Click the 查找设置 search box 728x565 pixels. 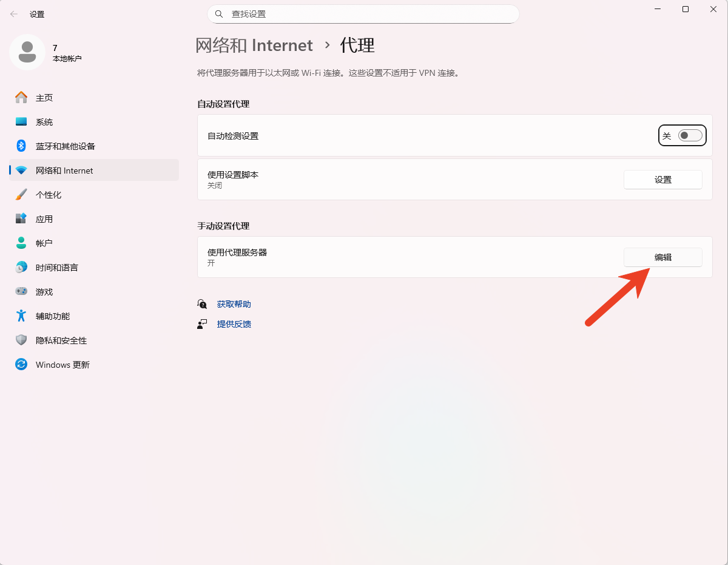363,14
